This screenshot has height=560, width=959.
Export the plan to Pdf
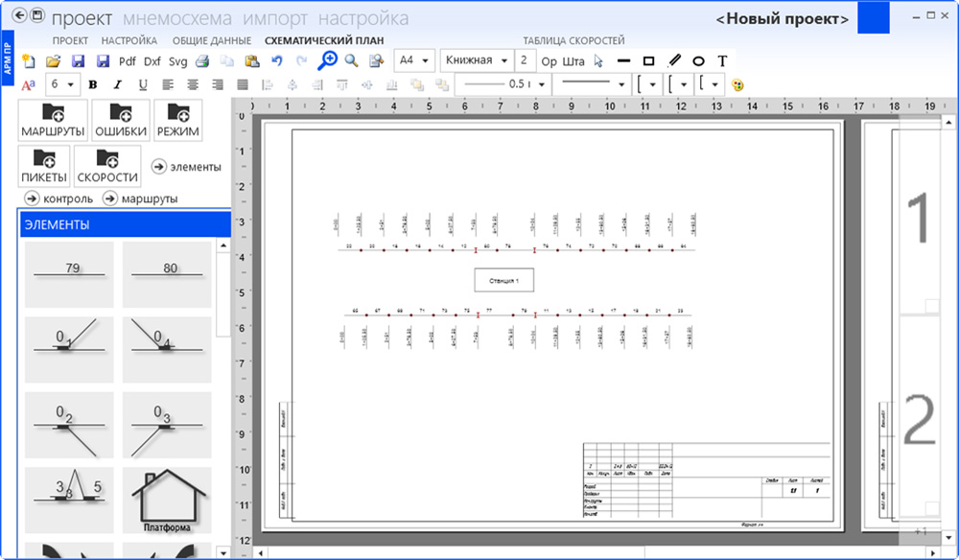tap(128, 61)
